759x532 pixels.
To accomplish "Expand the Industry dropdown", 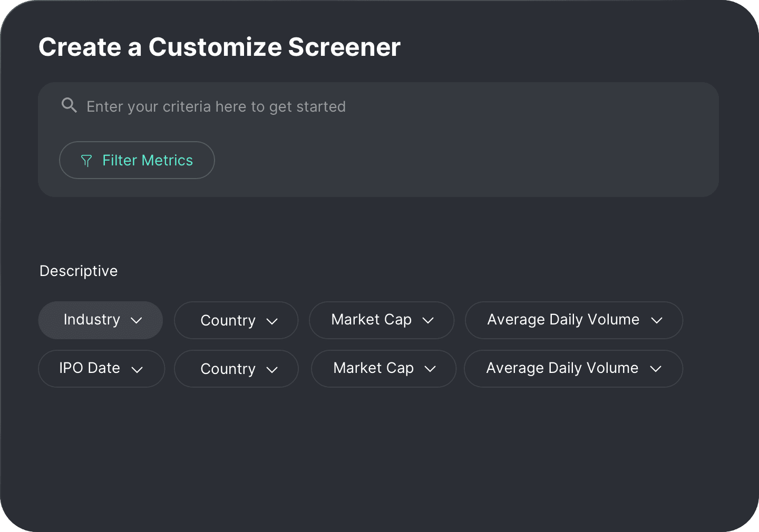I will click(100, 320).
